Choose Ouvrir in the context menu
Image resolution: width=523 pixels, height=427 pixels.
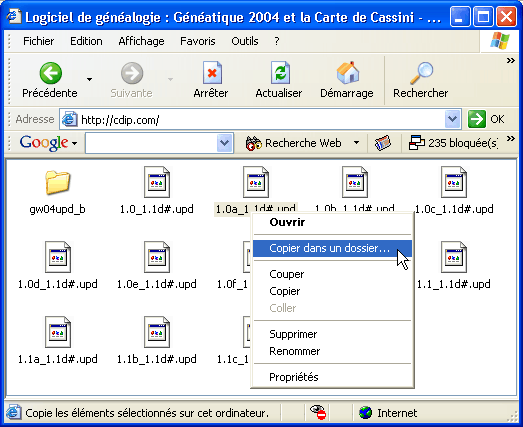(333, 222)
